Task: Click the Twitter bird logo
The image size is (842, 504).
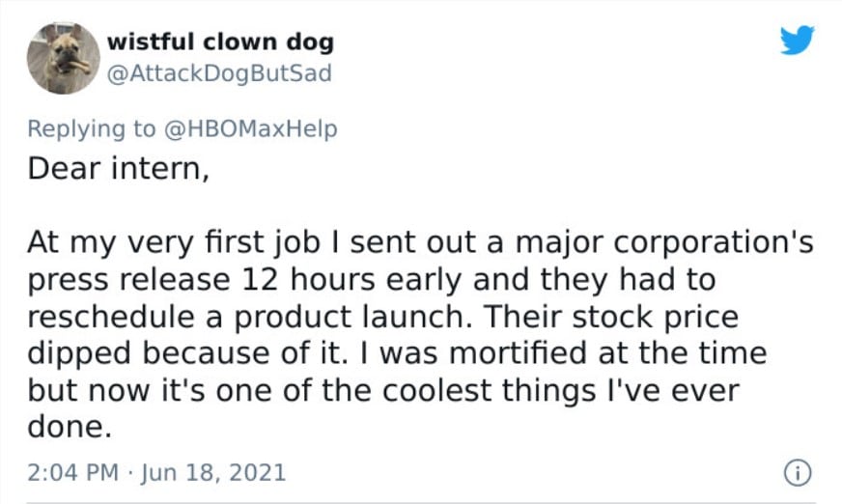Action: 797,40
